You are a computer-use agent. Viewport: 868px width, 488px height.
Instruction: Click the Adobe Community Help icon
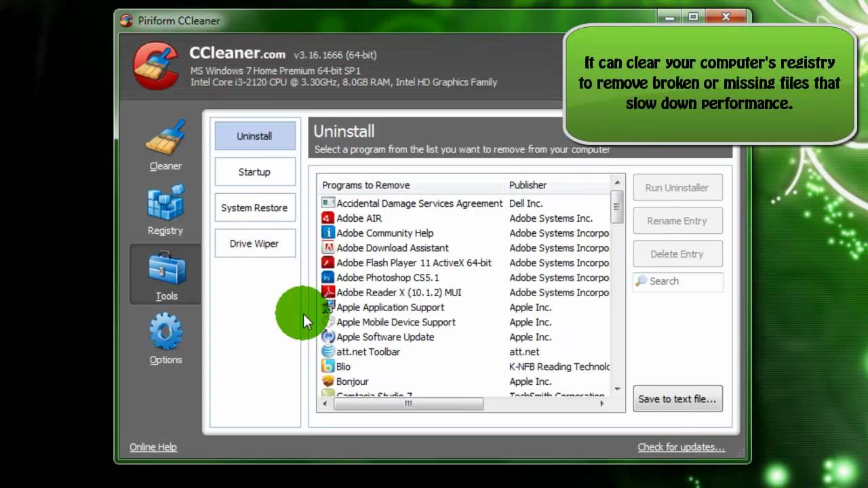pyautogui.click(x=328, y=232)
